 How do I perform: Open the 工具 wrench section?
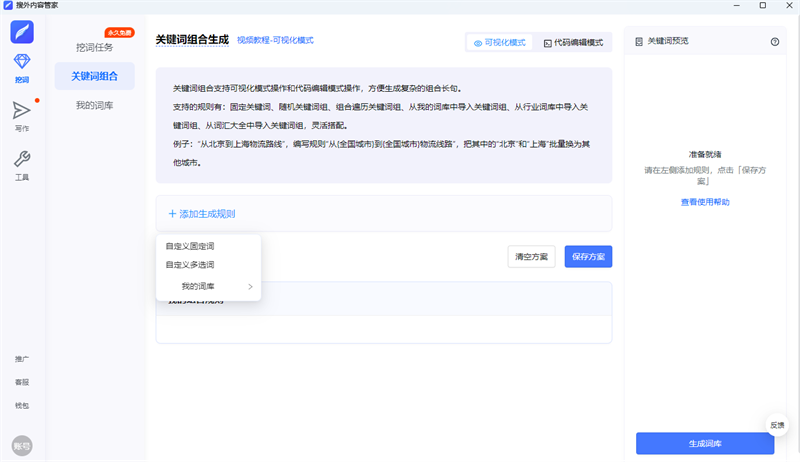click(22, 166)
